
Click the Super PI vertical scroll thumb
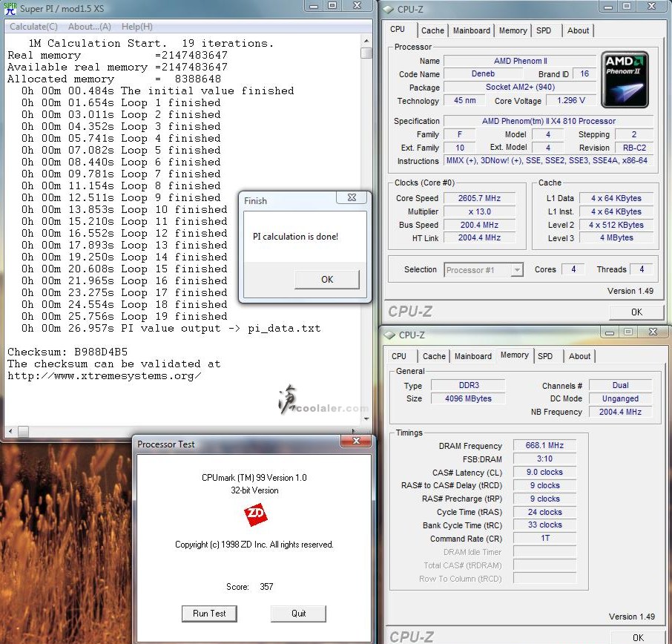pyautogui.click(x=366, y=53)
